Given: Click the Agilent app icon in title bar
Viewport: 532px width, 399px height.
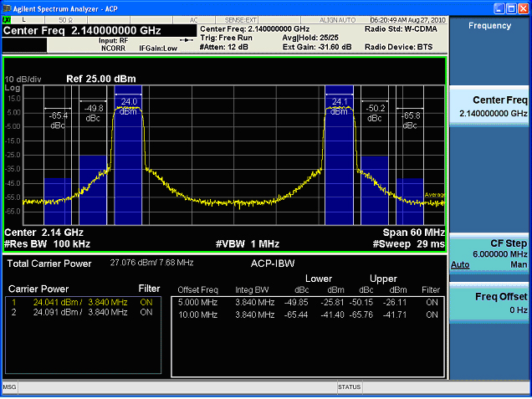Looking at the screenshot, I should pos(8,7).
